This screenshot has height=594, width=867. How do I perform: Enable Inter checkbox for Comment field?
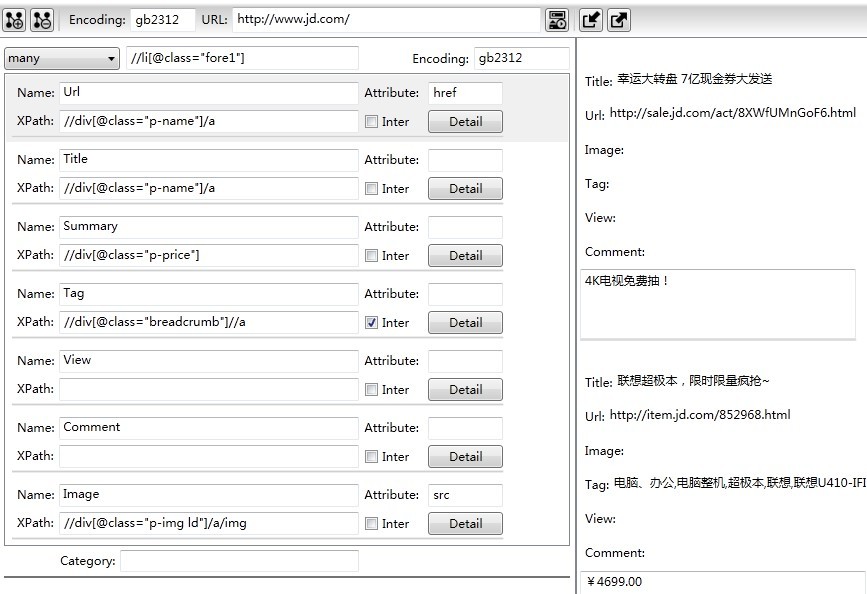point(372,456)
